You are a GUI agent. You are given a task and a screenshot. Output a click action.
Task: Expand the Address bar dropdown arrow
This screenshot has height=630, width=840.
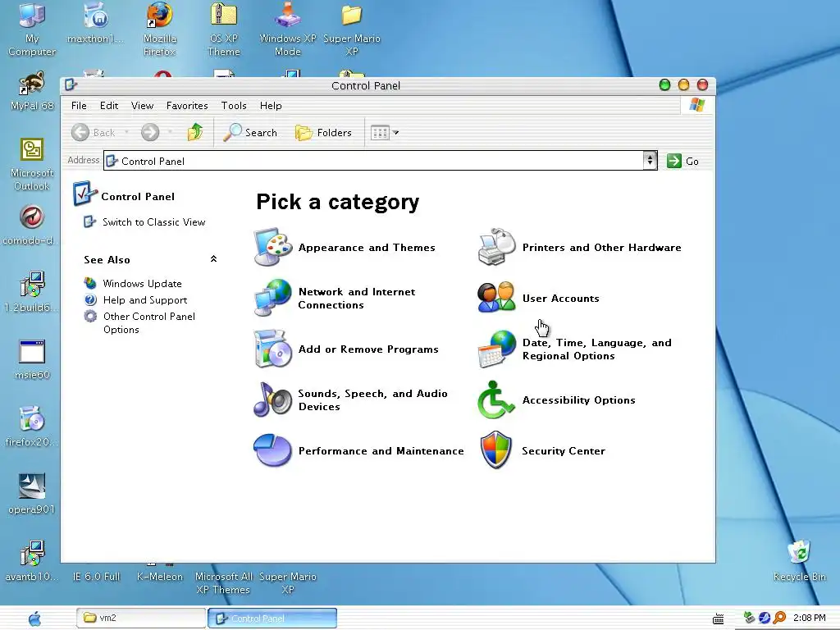point(650,160)
